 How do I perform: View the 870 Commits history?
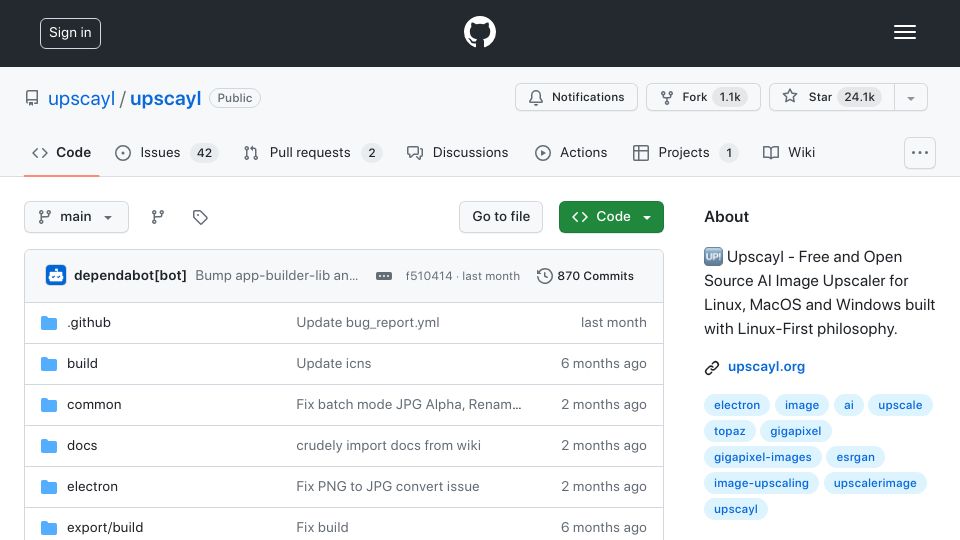[585, 276]
